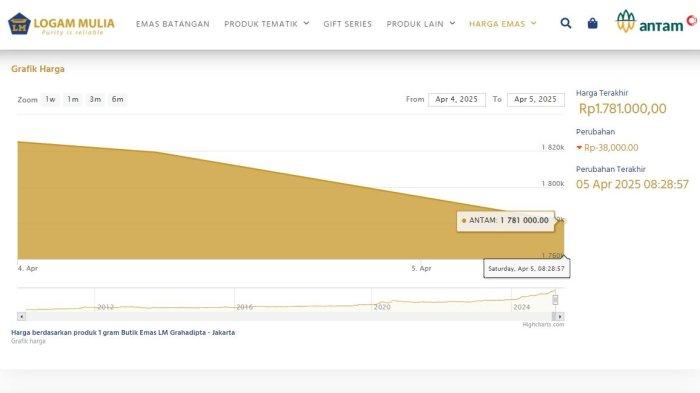This screenshot has height=393, width=700.
Task: Click the Grafik Harga heading
Action: (38, 69)
